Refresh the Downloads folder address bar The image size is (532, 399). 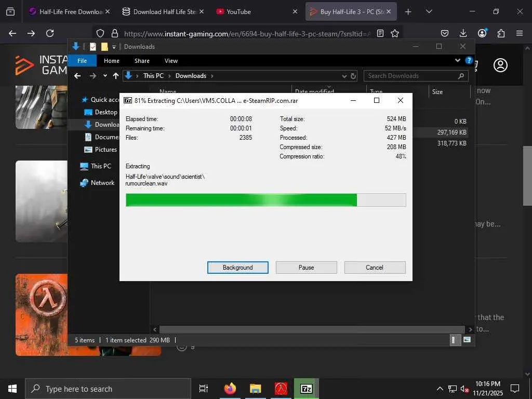353,76
